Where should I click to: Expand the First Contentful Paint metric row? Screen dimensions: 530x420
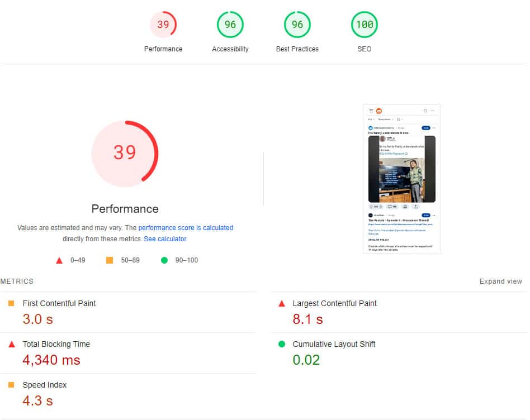[x=59, y=303]
